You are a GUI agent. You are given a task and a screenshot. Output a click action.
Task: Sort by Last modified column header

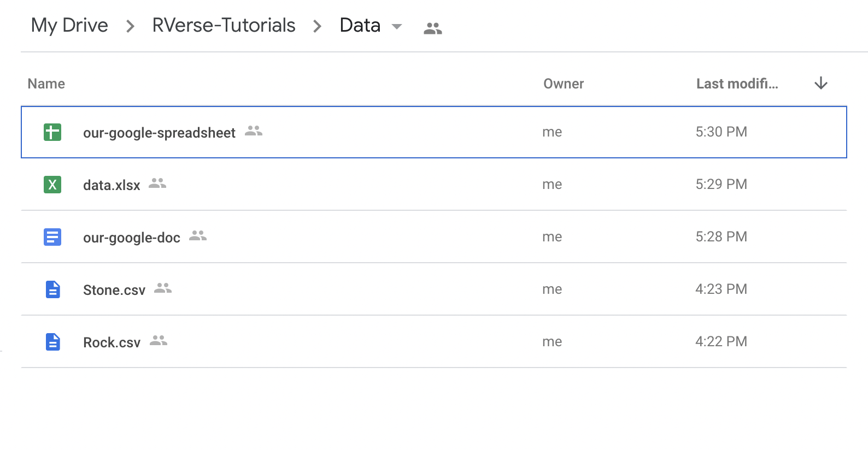pos(737,84)
